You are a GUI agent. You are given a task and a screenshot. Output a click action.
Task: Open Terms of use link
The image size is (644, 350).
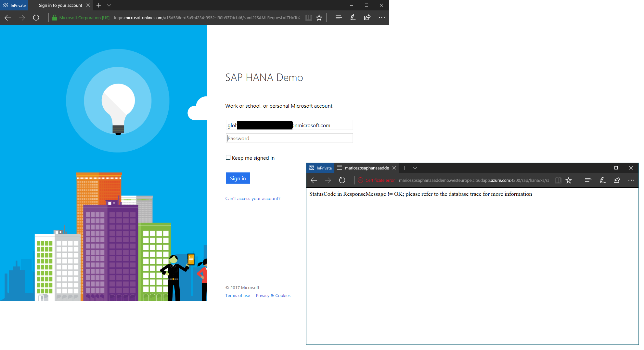(238, 295)
